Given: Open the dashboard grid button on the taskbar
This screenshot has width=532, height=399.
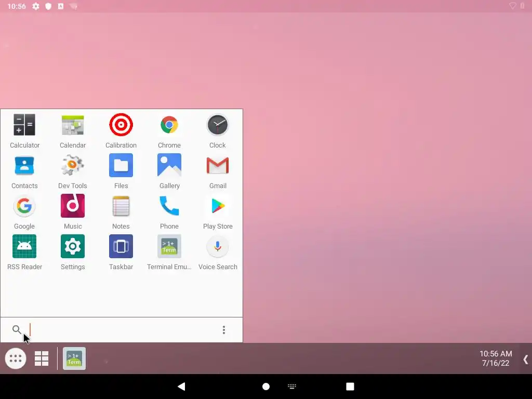Looking at the screenshot, I should click(x=42, y=358).
